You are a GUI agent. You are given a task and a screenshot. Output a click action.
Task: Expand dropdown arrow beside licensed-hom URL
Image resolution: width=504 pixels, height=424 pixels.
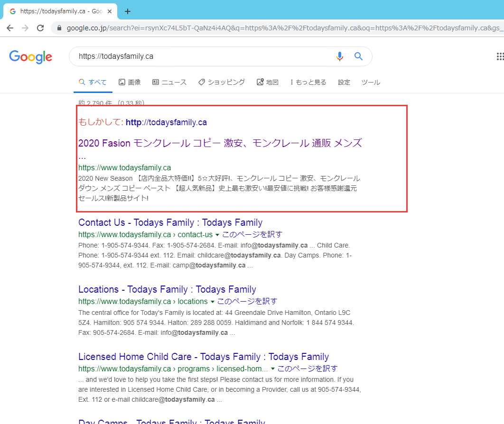point(273,369)
